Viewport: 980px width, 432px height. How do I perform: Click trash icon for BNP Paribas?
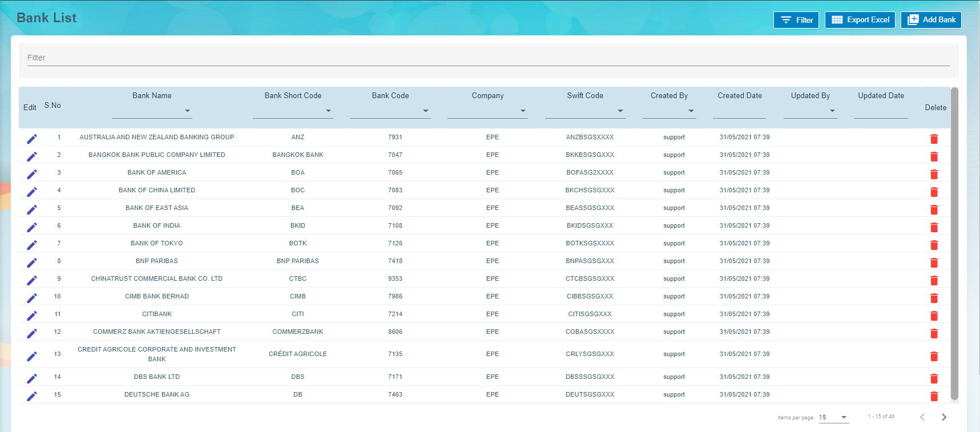click(934, 263)
